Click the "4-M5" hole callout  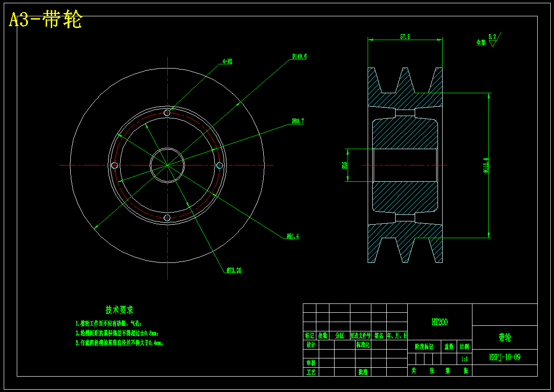(x=227, y=62)
